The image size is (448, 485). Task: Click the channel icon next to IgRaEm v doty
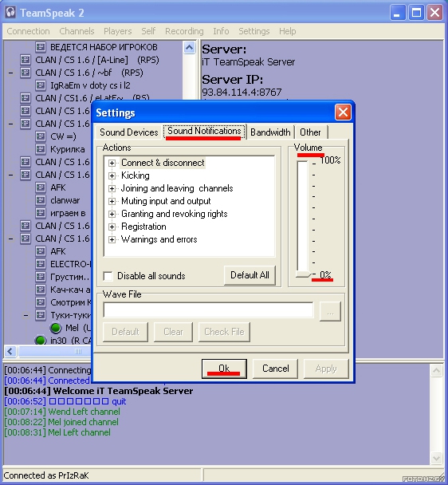41,85
